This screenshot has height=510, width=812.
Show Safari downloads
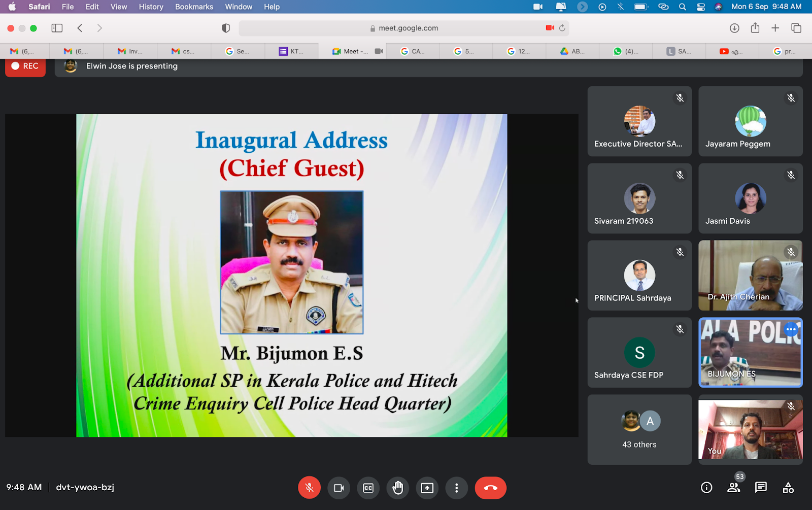[734, 28]
